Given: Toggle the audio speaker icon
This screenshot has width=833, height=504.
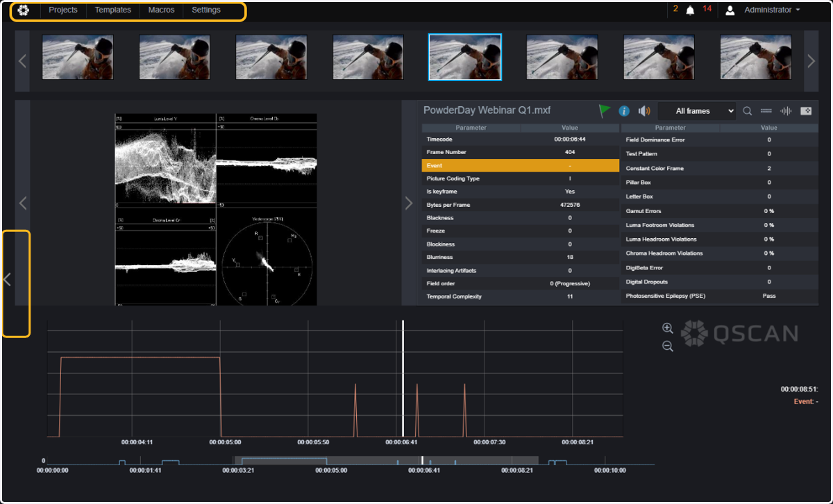Looking at the screenshot, I should 644,111.
